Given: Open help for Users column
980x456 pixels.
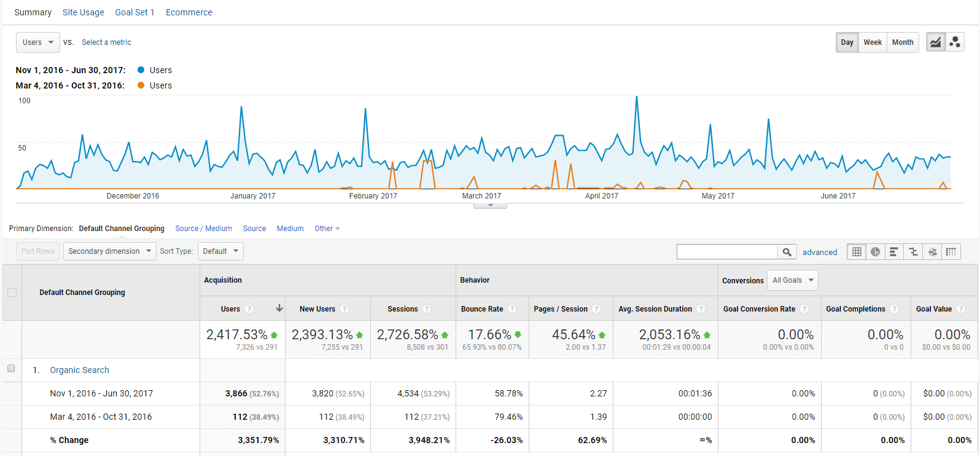Looking at the screenshot, I should pos(249,309).
